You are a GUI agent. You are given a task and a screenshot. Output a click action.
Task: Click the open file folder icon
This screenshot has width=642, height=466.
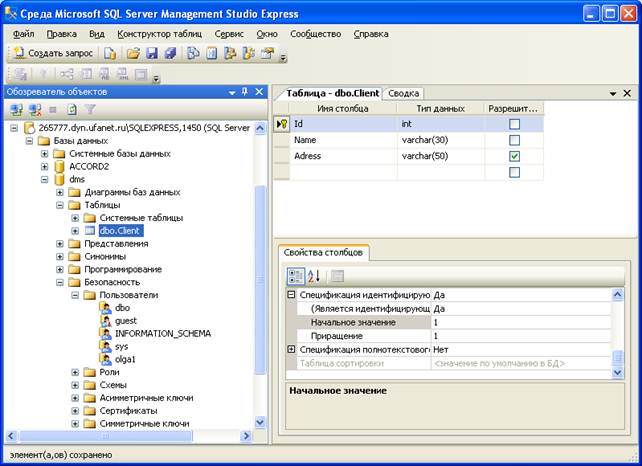[x=133, y=53]
